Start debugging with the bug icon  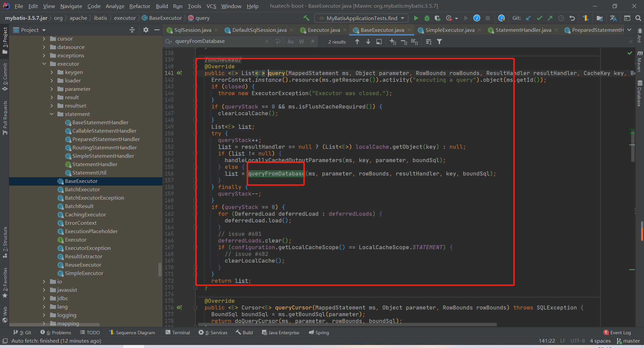[427, 18]
